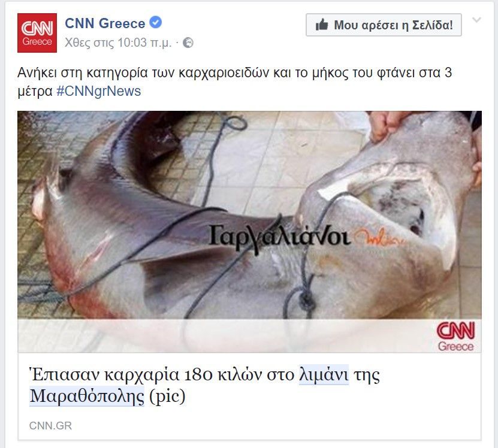Click the globe public visibility icon
The width and height of the screenshot is (498, 448).
point(188,43)
